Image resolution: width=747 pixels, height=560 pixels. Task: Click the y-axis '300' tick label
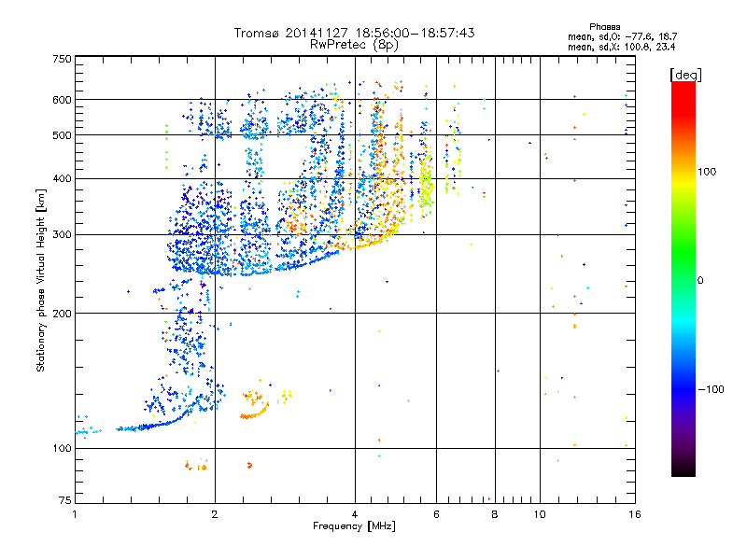62,235
